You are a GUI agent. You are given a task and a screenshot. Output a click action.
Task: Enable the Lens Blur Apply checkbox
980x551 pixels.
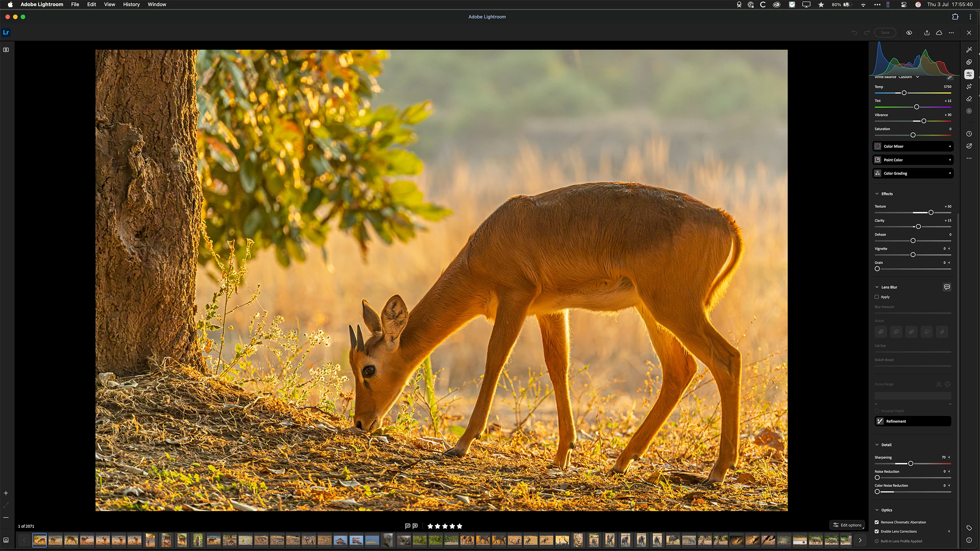[877, 297]
